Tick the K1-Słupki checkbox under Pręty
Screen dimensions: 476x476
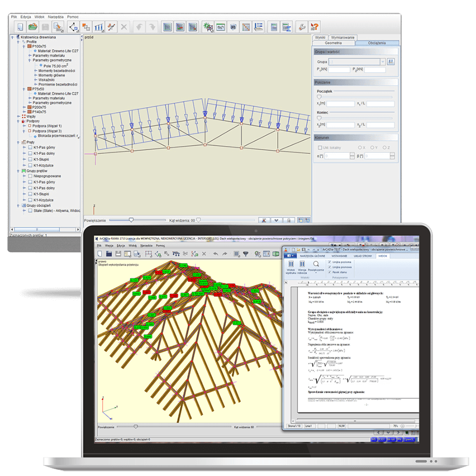click(30, 159)
